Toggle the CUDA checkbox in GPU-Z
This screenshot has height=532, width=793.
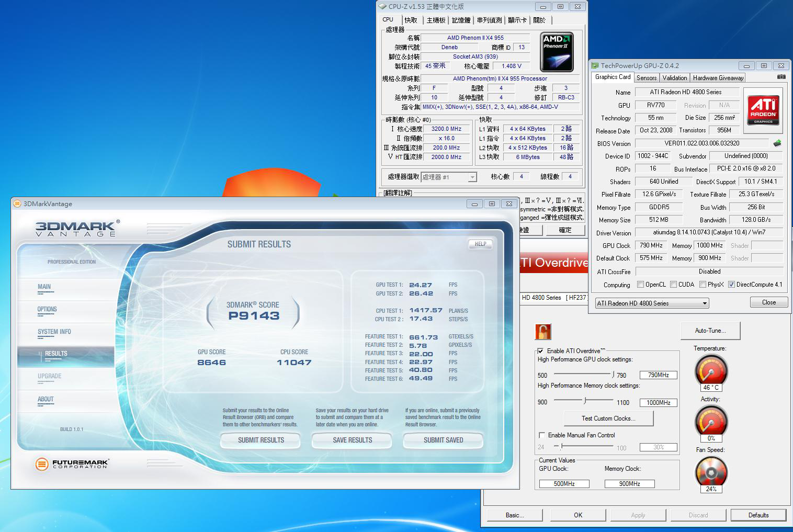point(673,285)
